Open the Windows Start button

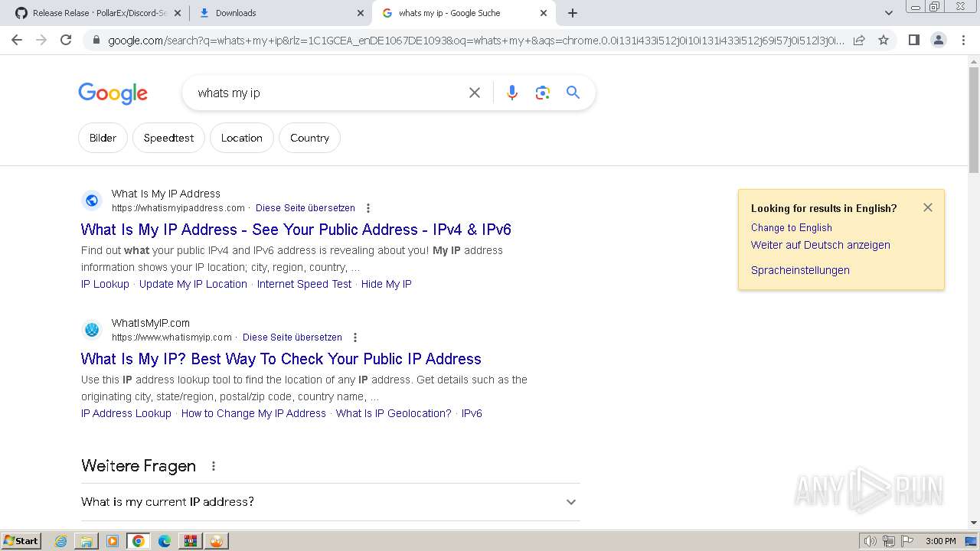(x=21, y=541)
